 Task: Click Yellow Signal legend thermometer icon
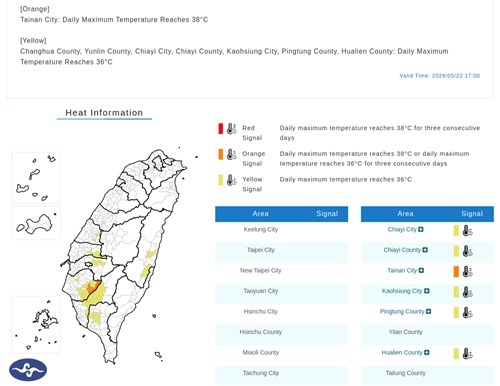tap(231, 180)
